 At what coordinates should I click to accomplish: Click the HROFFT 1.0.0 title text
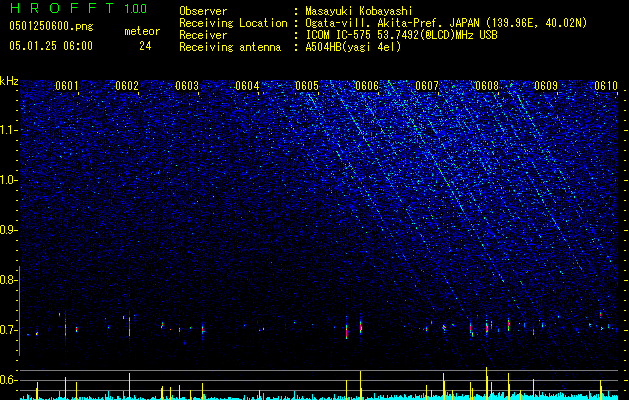point(78,8)
